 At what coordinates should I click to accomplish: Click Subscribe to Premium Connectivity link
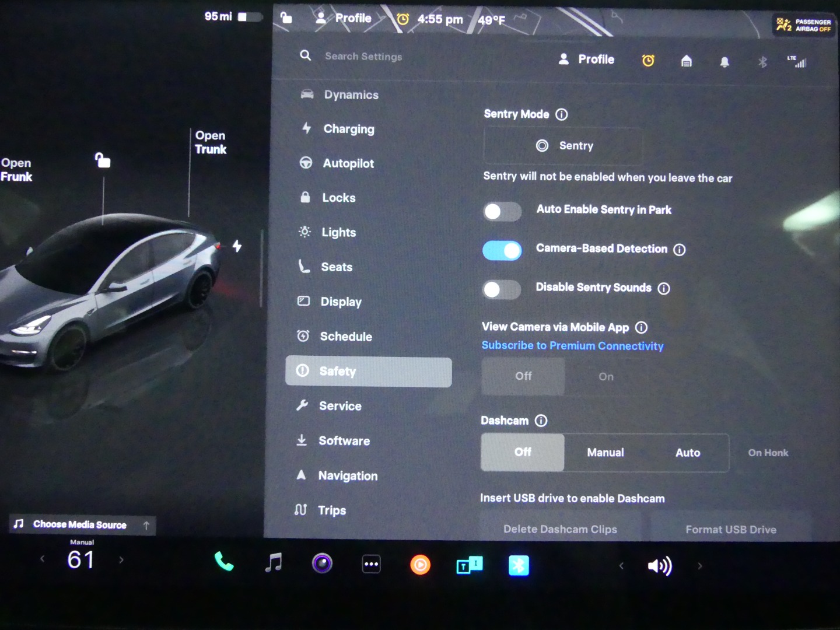click(x=572, y=346)
